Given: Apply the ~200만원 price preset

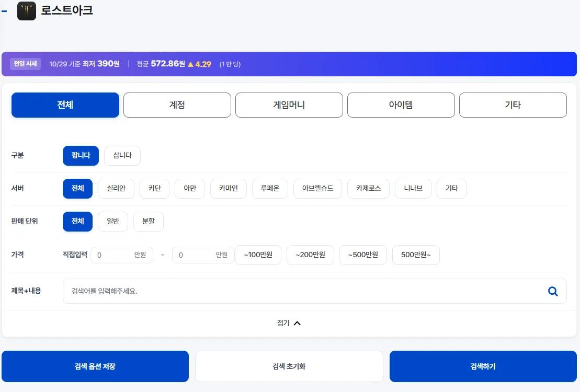Looking at the screenshot, I should pos(310,255).
